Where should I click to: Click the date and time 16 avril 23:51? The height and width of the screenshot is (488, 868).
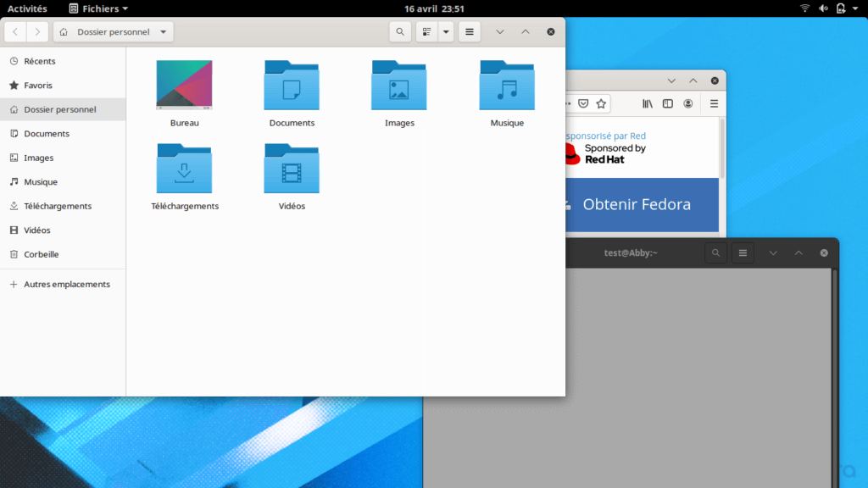[434, 8]
